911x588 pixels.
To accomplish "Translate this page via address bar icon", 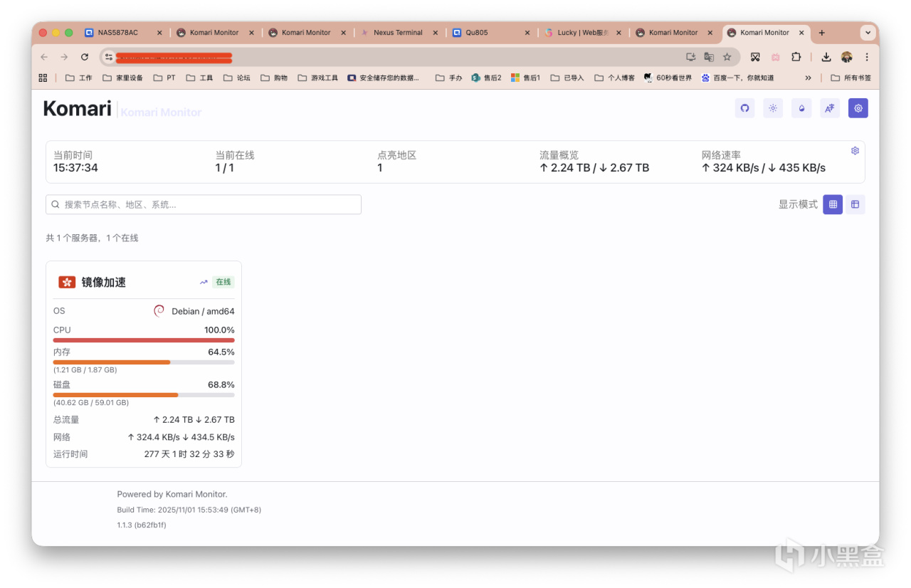I will [709, 57].
